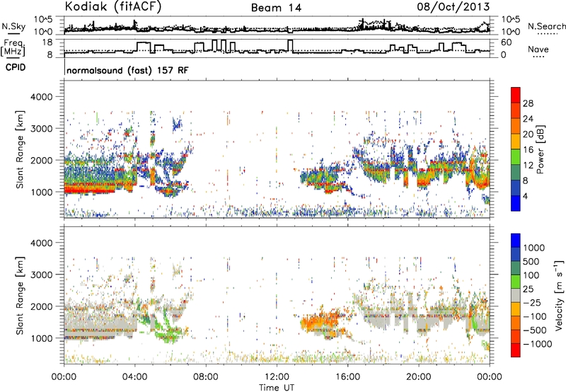Click the 'Kodiak (fitACF)' title text
Screen dimensions: 566x392
[113, 6]
